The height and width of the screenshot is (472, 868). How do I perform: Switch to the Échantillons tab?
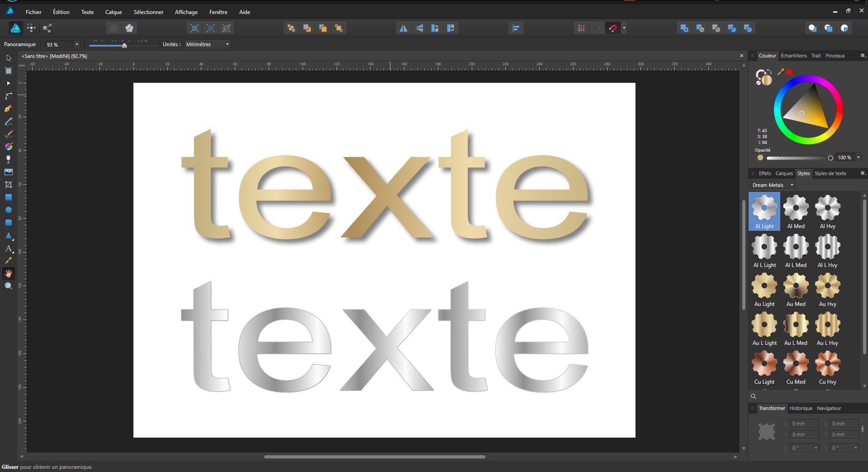pos(793,56)
